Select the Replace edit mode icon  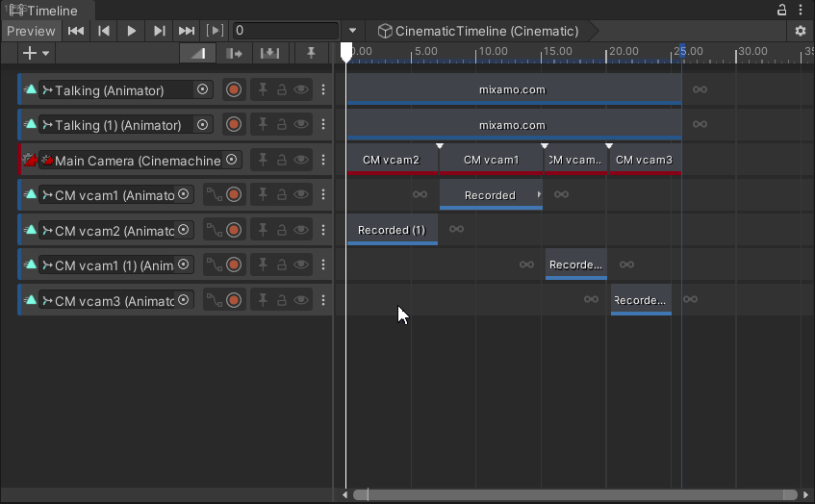(270, 53)
